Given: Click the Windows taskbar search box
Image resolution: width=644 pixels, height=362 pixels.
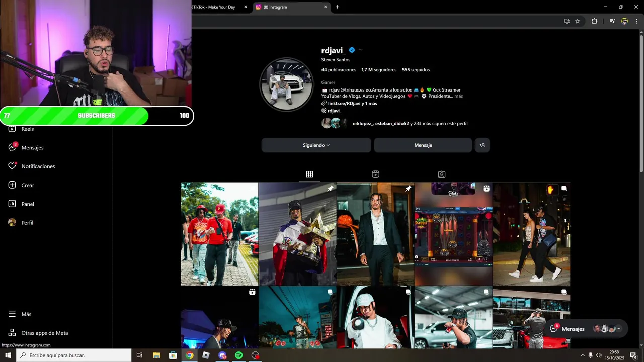Looking at the screenshot, I should pos(74,355).
